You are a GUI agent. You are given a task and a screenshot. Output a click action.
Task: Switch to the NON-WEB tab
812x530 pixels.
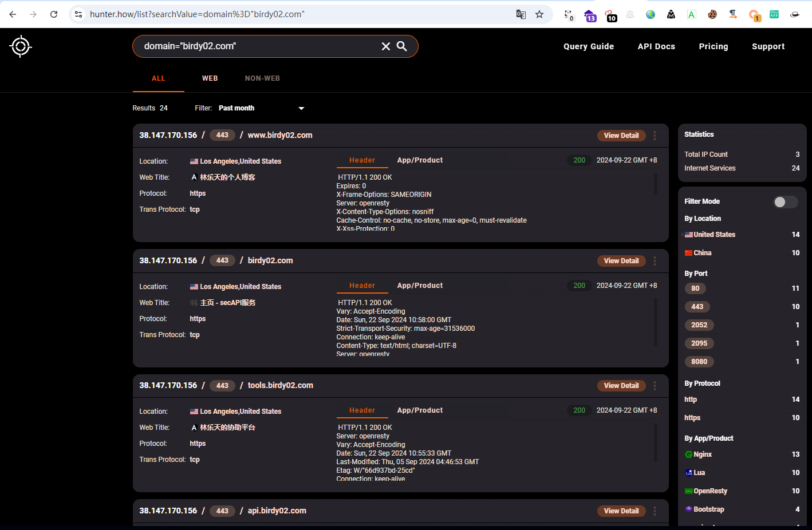click(x=262, y=78)
